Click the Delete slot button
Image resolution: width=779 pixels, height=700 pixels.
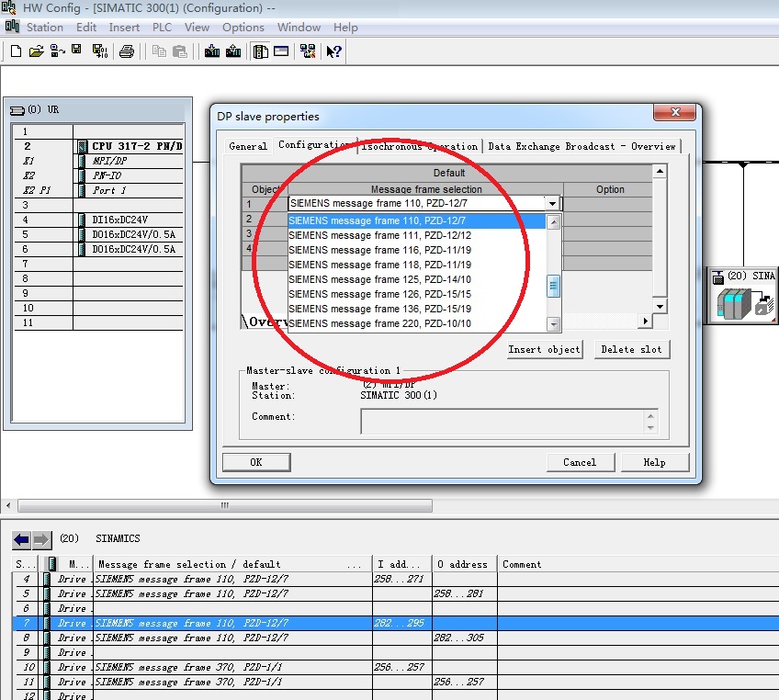[x=631, y=350]
